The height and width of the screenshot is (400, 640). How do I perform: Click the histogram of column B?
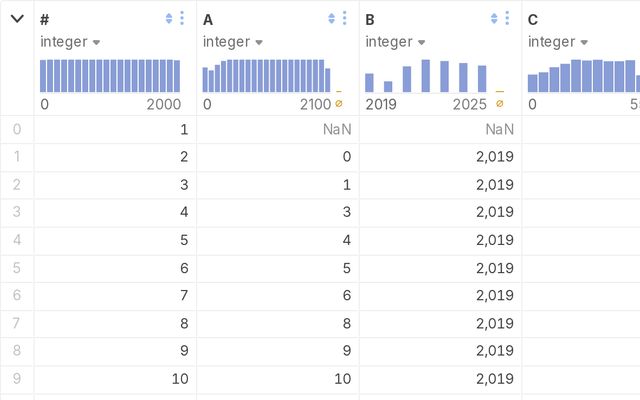click(426, 76)
